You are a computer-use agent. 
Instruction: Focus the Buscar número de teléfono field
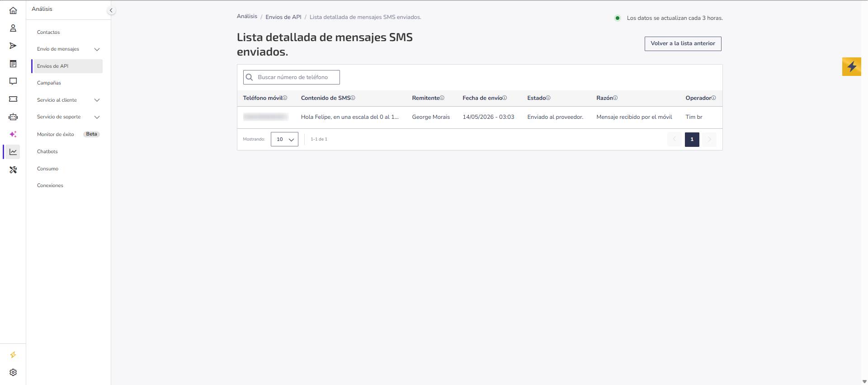[x=292, y=77]
